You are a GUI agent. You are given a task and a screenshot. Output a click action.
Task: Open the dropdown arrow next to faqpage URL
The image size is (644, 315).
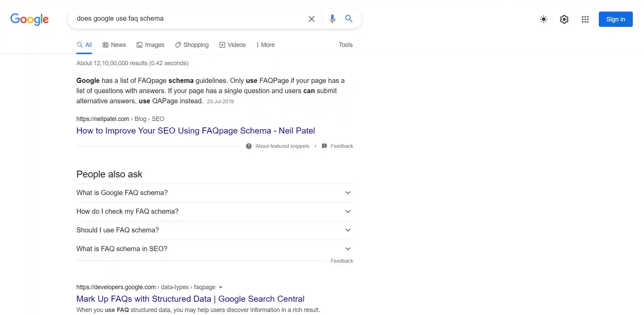click(x=221, y=287)
